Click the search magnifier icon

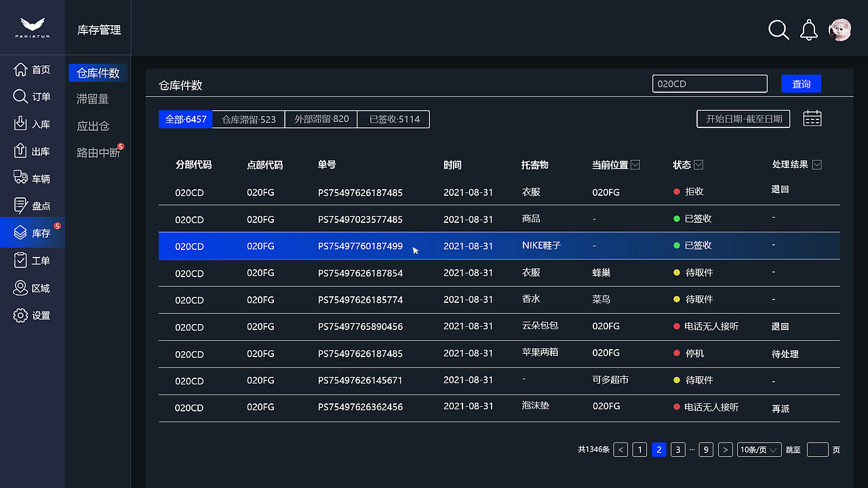[778, 30]
